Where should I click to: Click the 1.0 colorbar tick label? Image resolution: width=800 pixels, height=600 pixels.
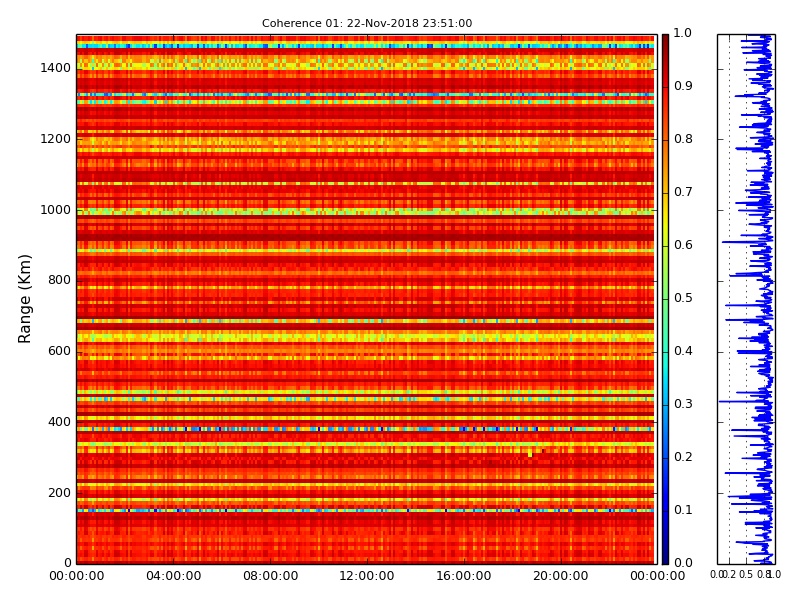click(683, 33)
